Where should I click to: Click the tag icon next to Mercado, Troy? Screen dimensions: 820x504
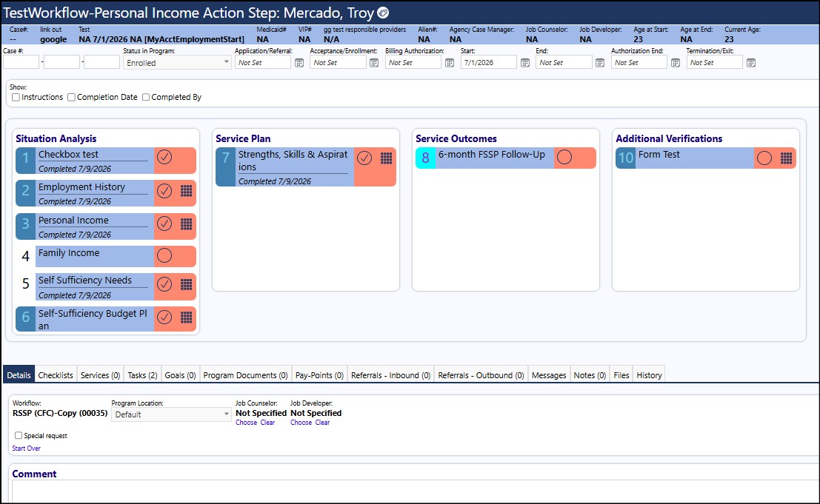[383, 13]
